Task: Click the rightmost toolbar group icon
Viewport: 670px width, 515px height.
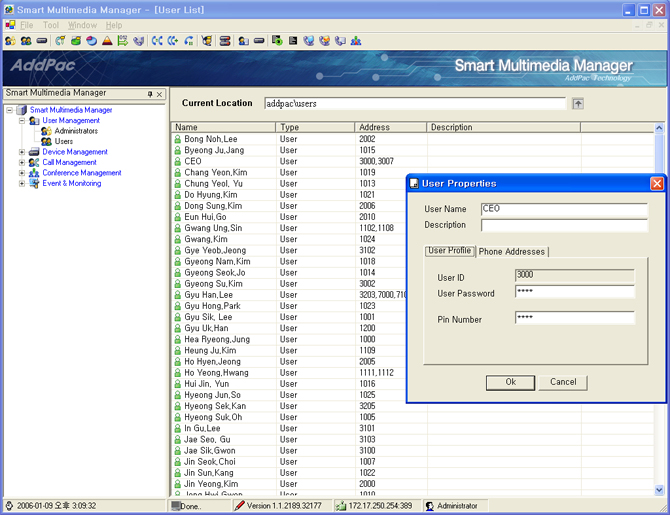Action: tap(356, 41)
